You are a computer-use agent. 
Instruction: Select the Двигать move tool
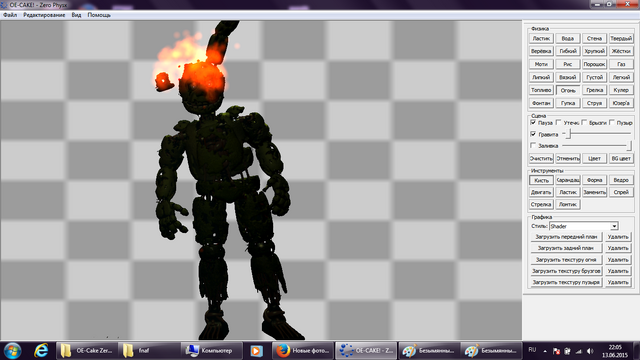541,192
